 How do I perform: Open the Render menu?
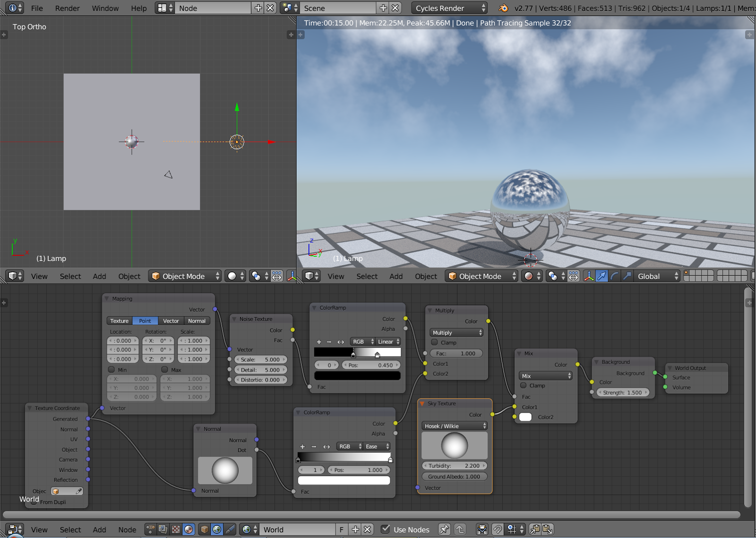coord(67,8)
